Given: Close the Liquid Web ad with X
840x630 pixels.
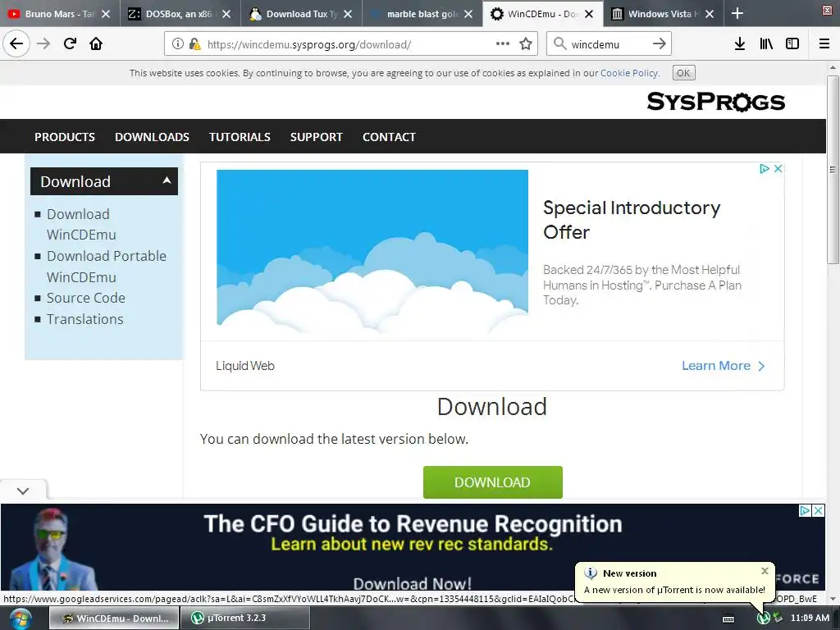Looking at the screenshot, I should pos(778,169).
